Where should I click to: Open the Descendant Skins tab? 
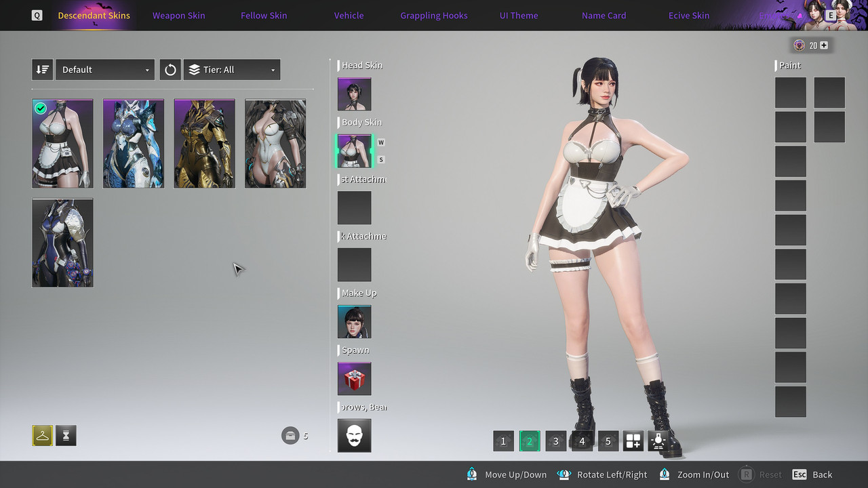[x=94, y=16]
